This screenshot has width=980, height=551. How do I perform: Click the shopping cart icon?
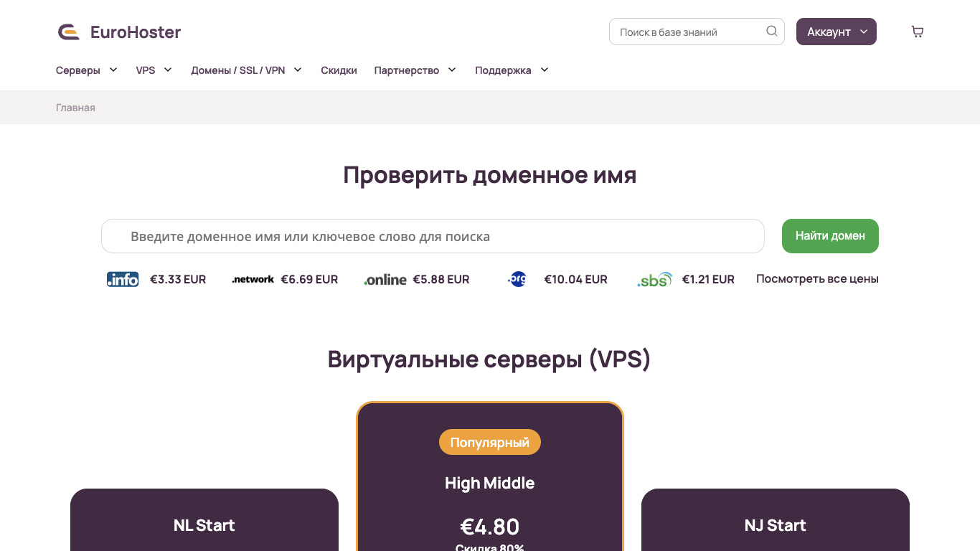[x=918, y=32]
